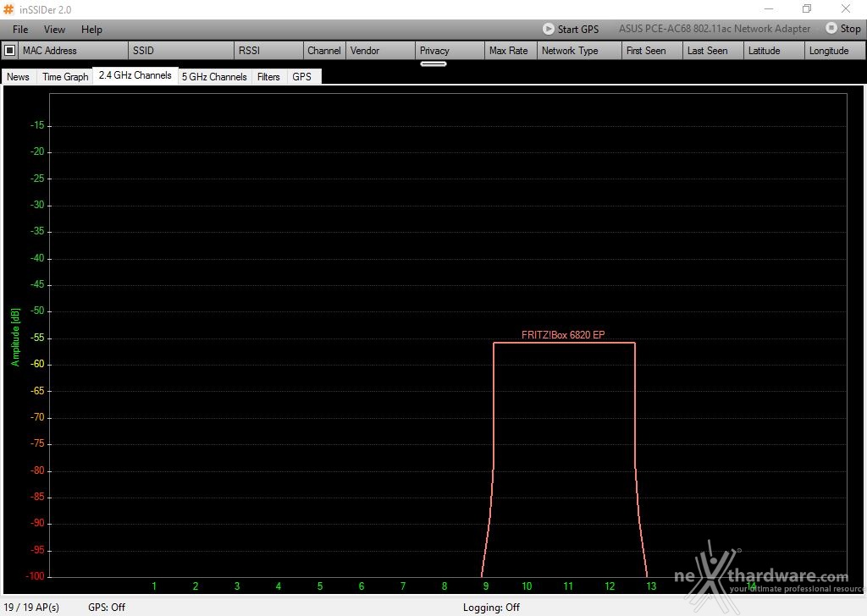This screenshot has width=867, height=616.
Task: Click the inSSIDer app icon in title bar
Action: [x=8, y=9]
